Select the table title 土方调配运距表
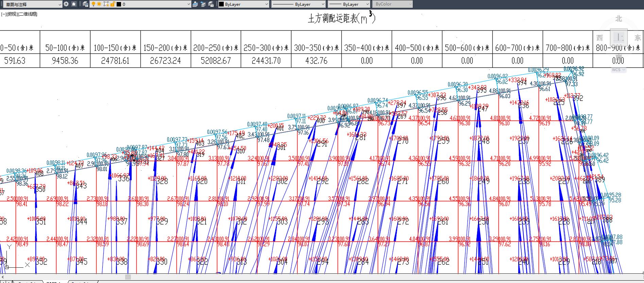644x283 pixels. point(333,18)
